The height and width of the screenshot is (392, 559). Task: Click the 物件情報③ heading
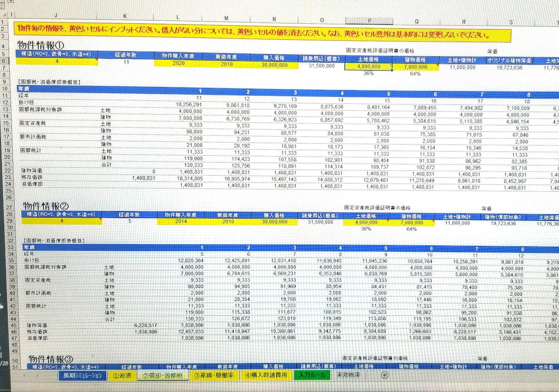(51, 359)
